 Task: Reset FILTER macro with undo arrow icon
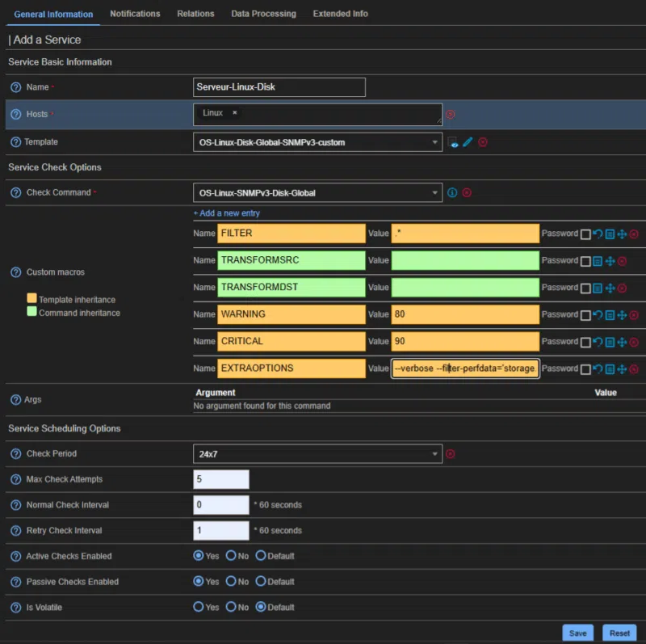point(598,234)
